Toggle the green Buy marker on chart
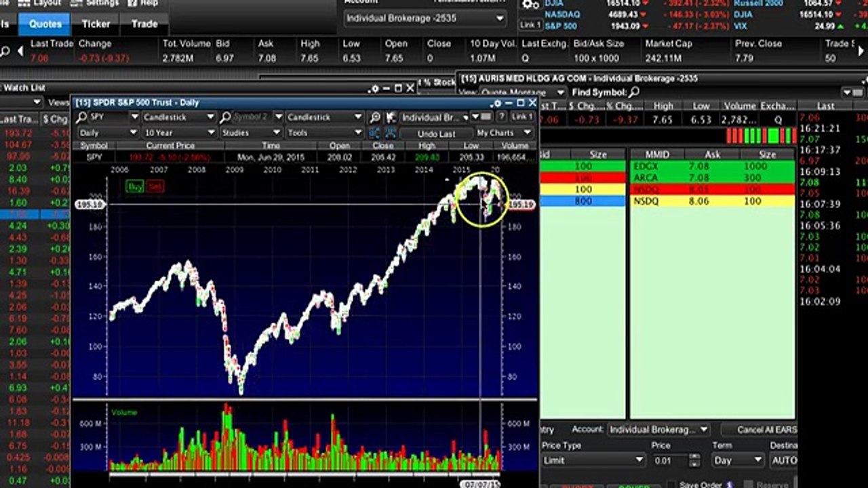 [x=134, y=186]
